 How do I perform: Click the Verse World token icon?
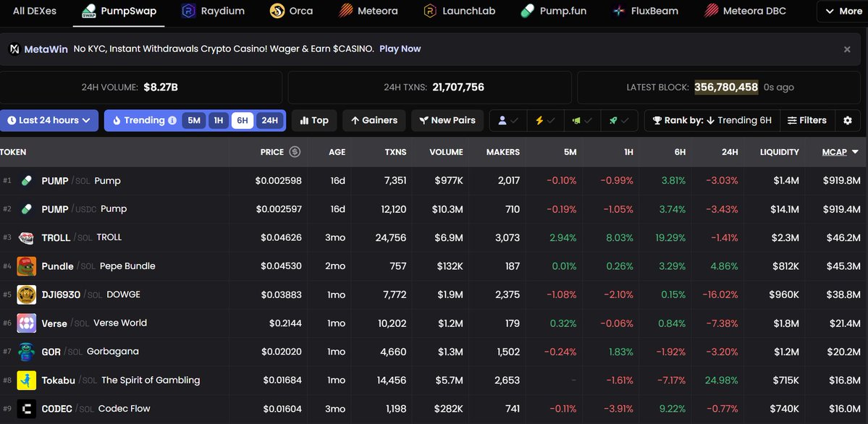tap(27, 323)
